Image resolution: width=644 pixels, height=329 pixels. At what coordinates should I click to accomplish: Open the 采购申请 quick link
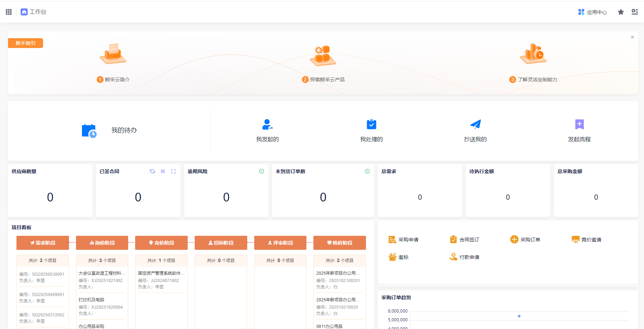[404, 240]
